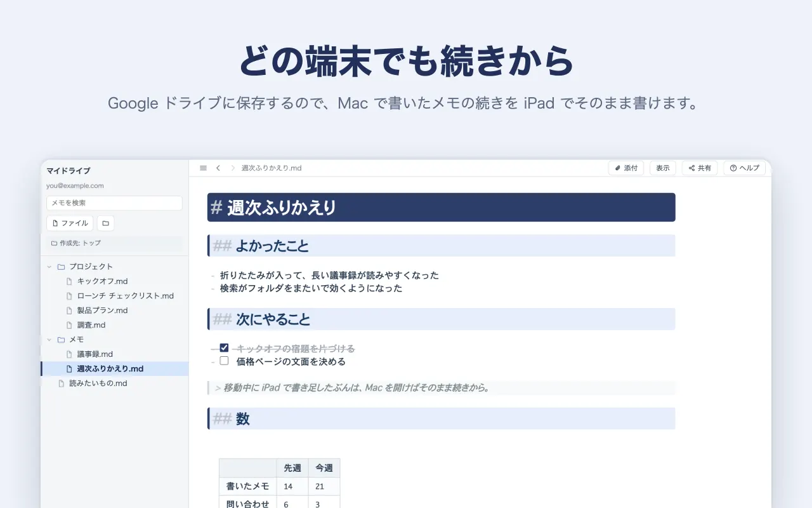This screenshot has width=812, height=508.
Task: Select the メモ folder
Action: click(114, 340)
